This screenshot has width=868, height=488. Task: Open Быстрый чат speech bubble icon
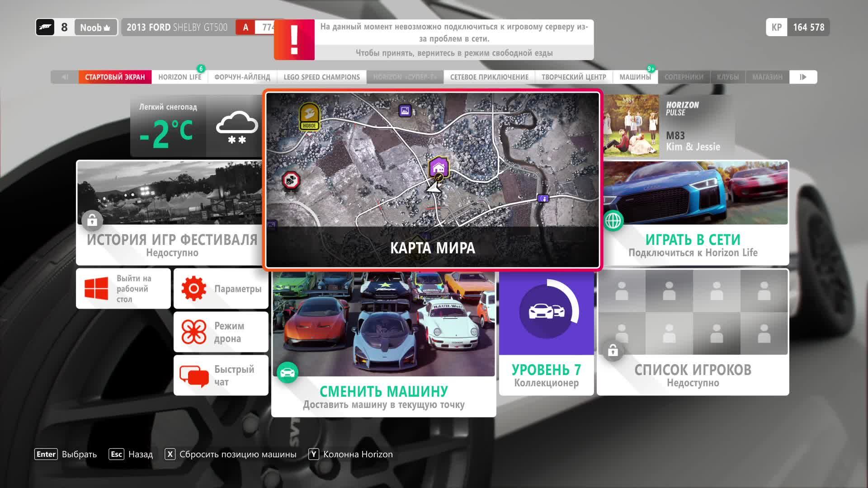tap(193, 375)
